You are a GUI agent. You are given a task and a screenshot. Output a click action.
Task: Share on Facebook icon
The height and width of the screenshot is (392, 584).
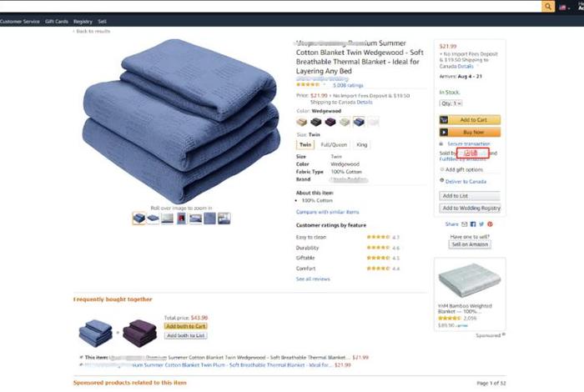coord(473,224)
